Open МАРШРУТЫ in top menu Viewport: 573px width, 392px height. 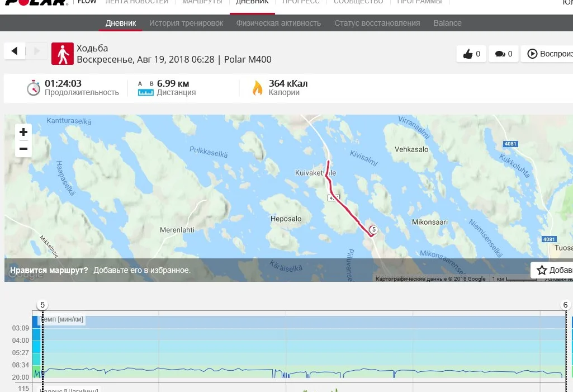(x=202, y=2)
